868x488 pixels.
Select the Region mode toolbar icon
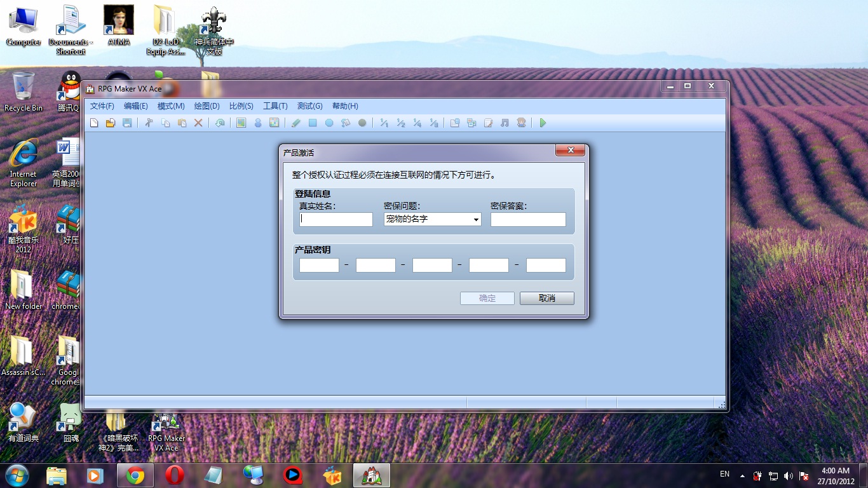275,123
